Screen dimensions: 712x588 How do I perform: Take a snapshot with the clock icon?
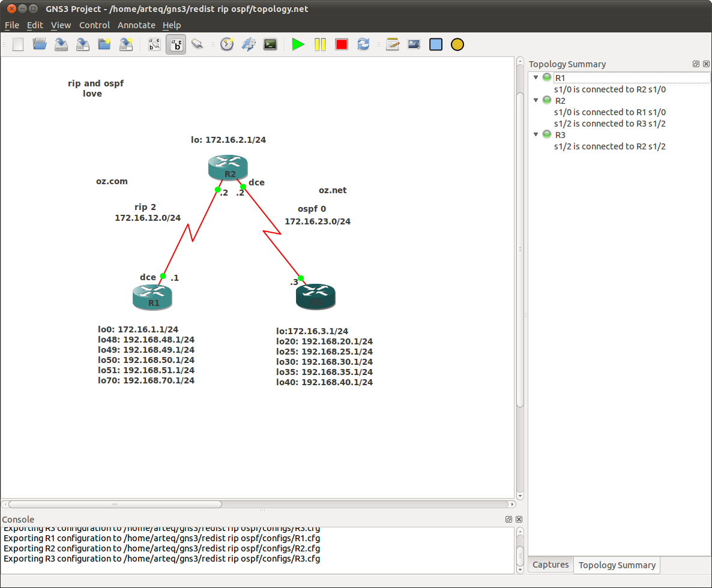(227, 44)
